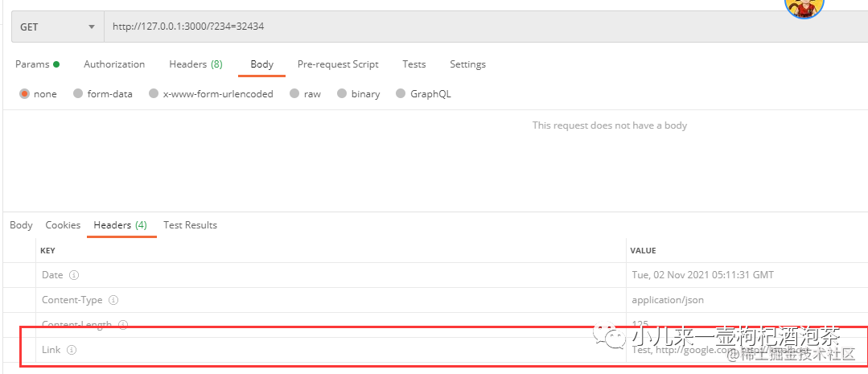Image resolution: width=868 pixels, height=374 pixels.
Task: Show the response Cookies tab
Action: (63, 225)
